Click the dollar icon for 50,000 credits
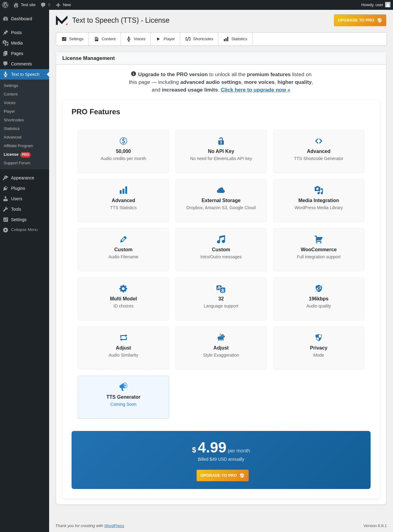 pos(123,141)
